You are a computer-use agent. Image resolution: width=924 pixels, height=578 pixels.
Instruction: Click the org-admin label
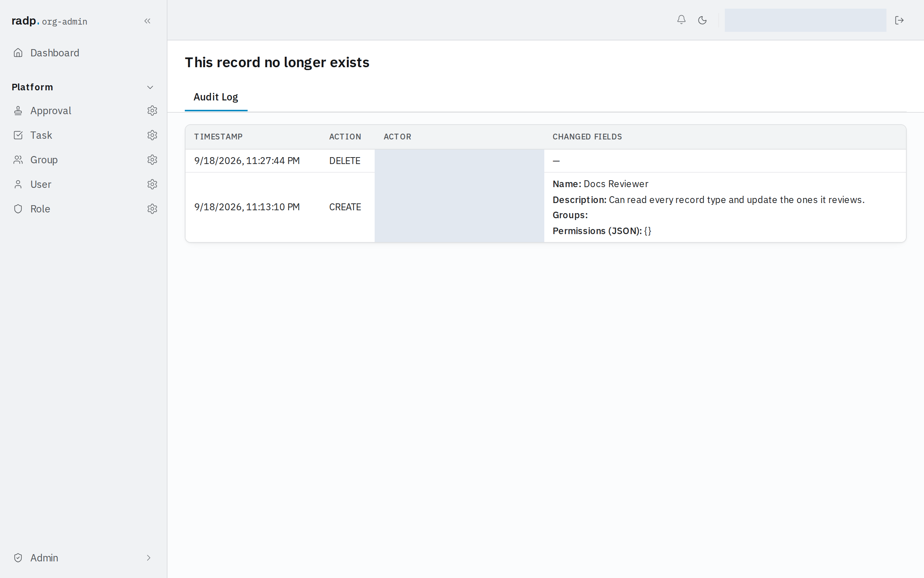click(65, 22)
